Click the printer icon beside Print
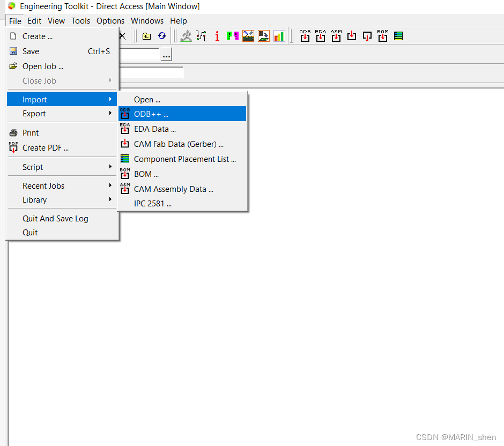The image size is (504, 446). (13, 133)
